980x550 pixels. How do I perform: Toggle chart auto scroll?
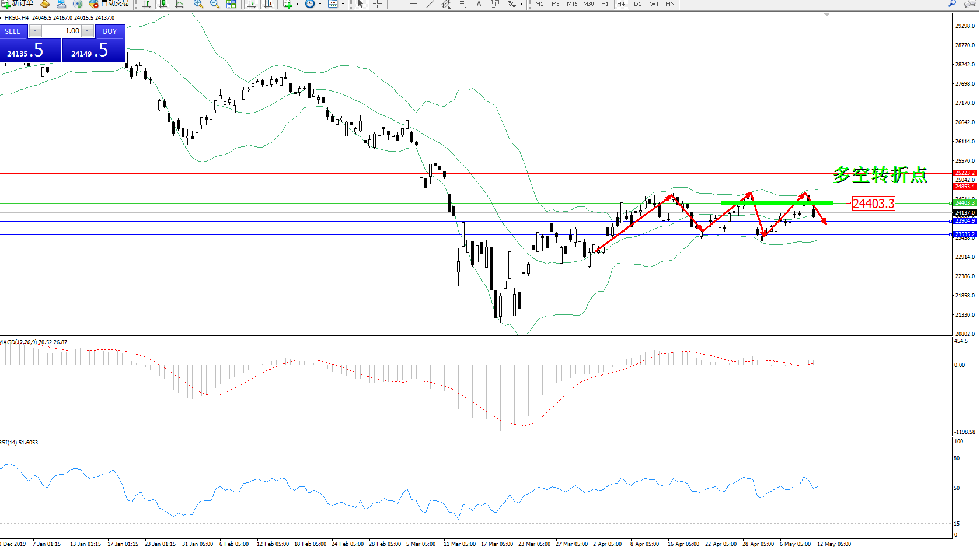point(252,4)
